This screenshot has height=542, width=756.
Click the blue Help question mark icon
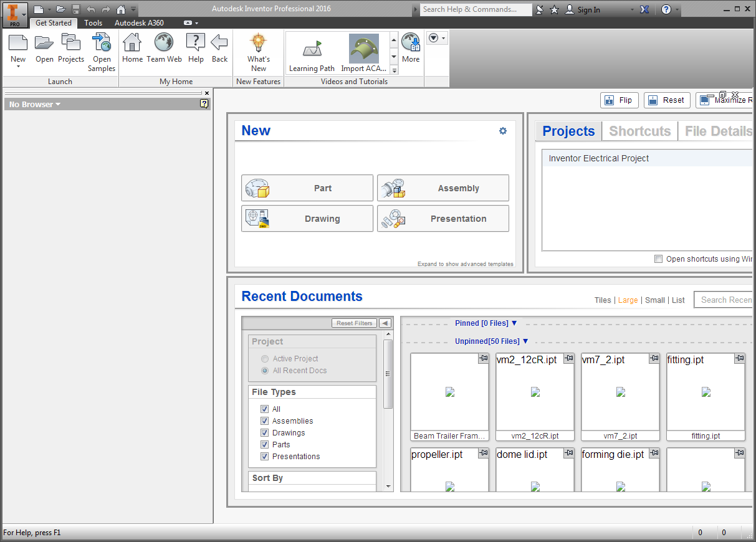(666, 10)
